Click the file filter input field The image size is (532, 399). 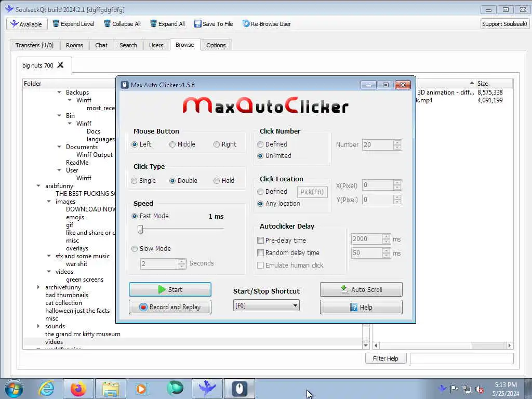point(462,358)
